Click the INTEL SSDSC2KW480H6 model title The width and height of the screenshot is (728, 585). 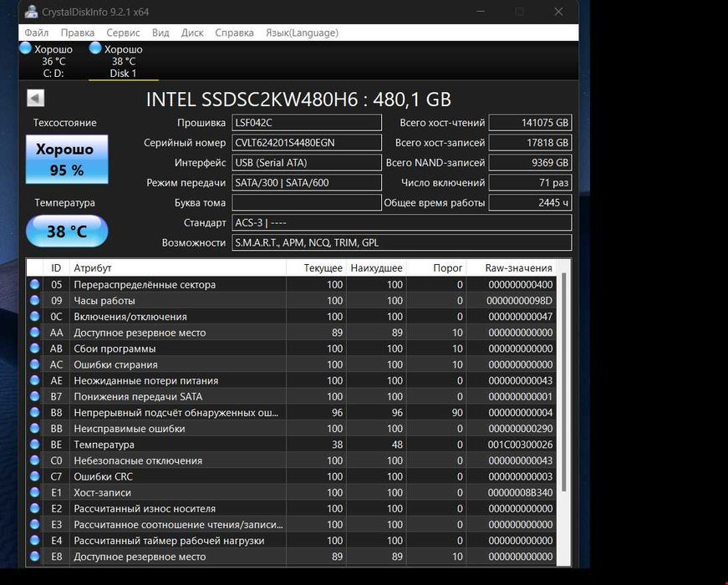tap(298, 99)
